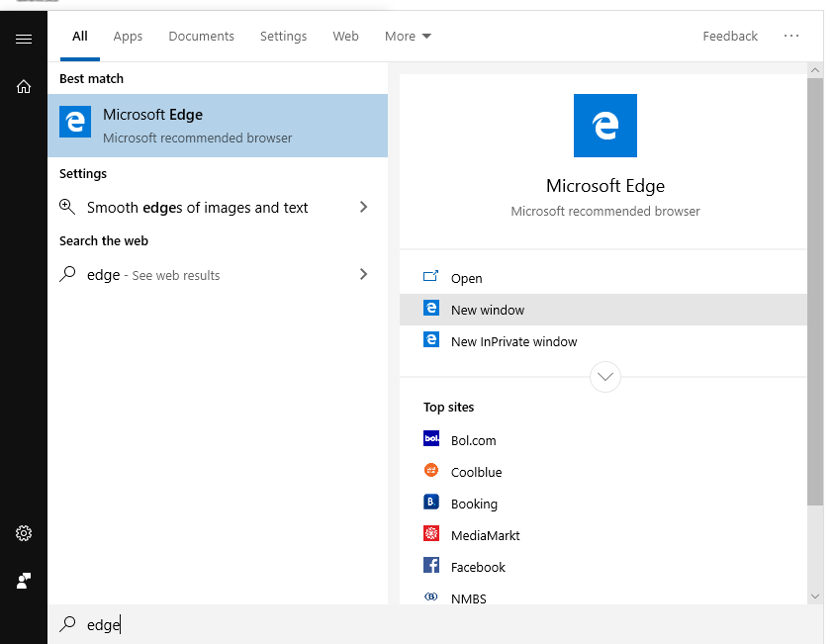Open search settings gear icon
This screenshot has width=834, height=644.
pyautogui.click(x=24, y=533)
